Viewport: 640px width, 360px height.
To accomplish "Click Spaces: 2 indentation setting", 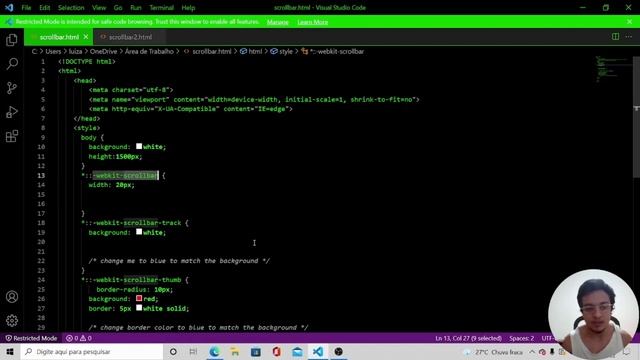I will 521,338.
